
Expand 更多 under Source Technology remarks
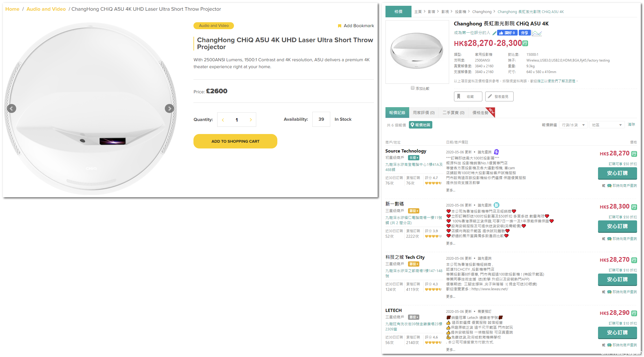tap(451, 190)
